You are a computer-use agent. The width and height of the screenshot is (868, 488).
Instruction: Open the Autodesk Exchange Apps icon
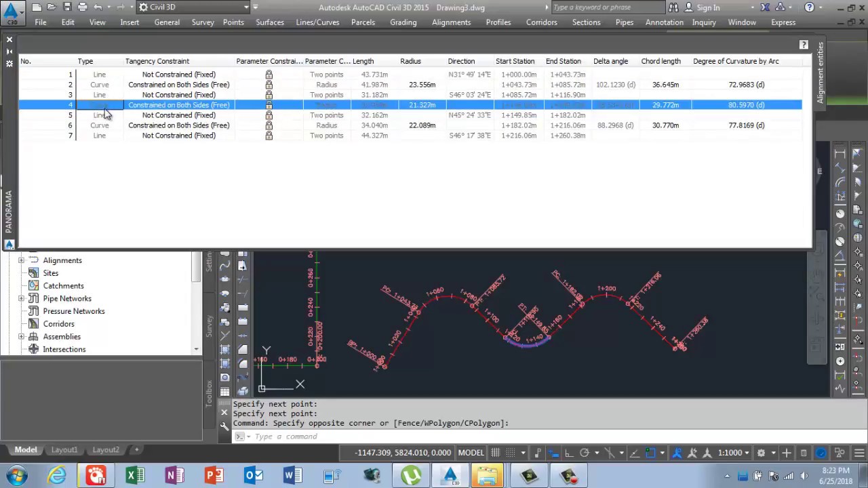765,7
